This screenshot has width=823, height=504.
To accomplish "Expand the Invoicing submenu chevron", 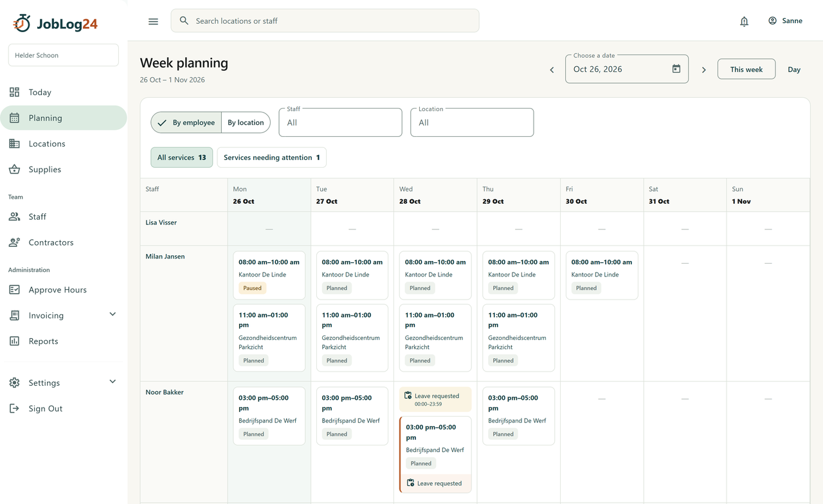I will pyautogui.click(x=113, y=314).
